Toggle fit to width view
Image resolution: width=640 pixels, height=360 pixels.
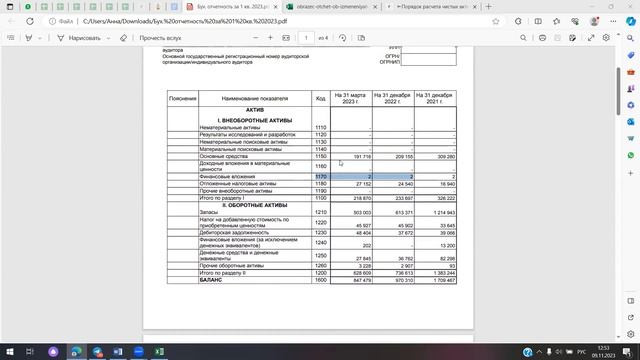click(x=286, y=38)
